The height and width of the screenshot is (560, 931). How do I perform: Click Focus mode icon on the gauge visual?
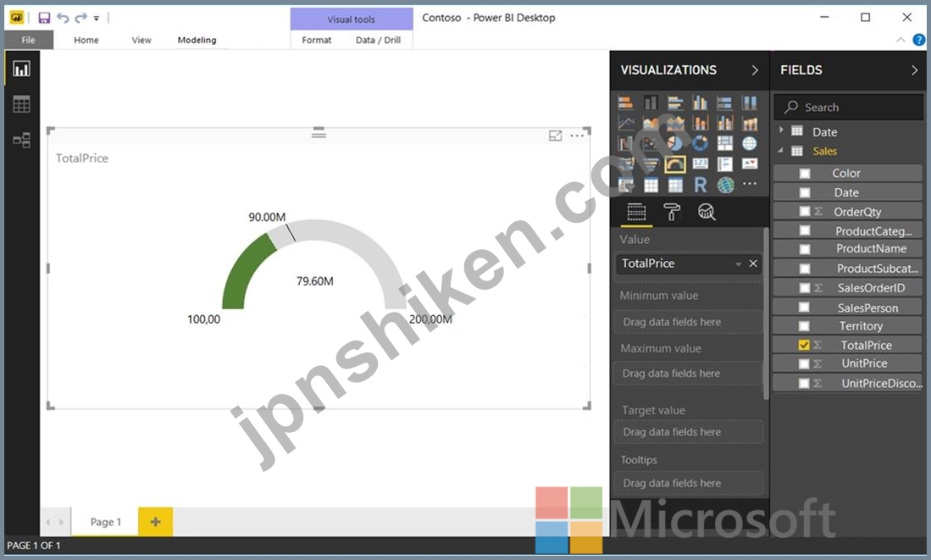pyautogui.click(x=556, y=136)
